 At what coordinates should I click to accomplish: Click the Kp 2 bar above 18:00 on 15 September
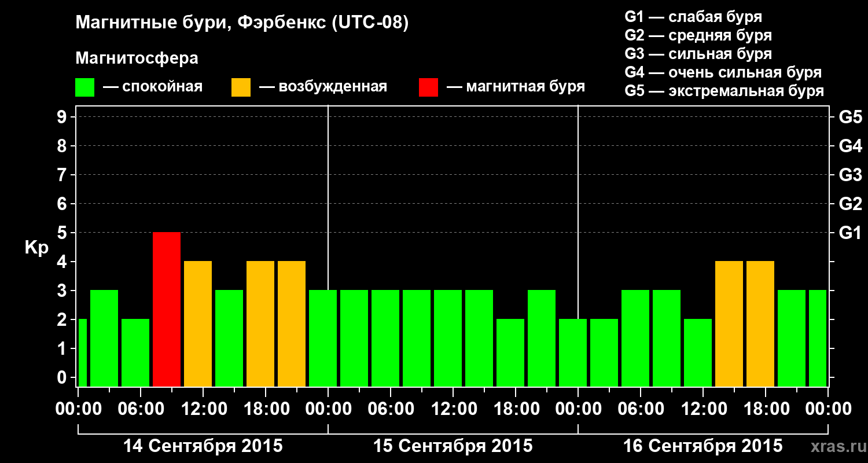[x=510, y=353]
